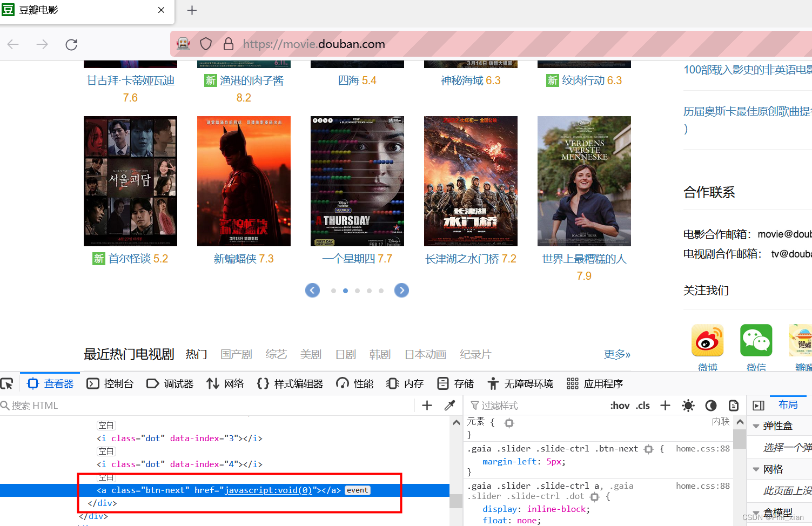Toggle dark color scheme simulation icon
The width and height of the screenshot is (812, 526).
[711, 406]
